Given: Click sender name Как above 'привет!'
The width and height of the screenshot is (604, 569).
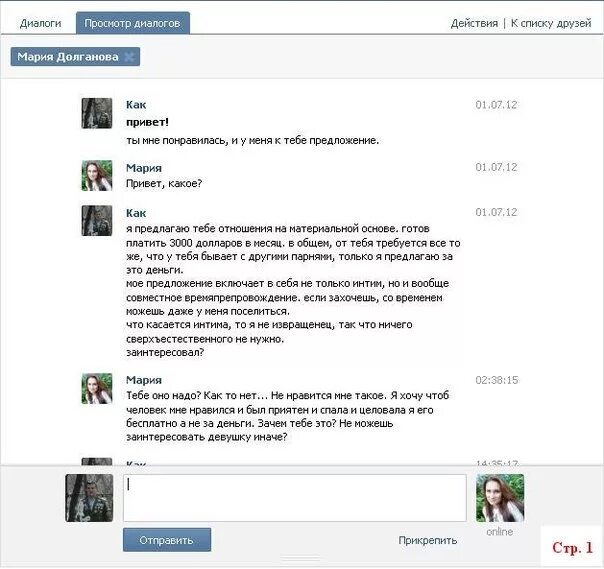Looking at the screenshot, I should tap(136, 105).
